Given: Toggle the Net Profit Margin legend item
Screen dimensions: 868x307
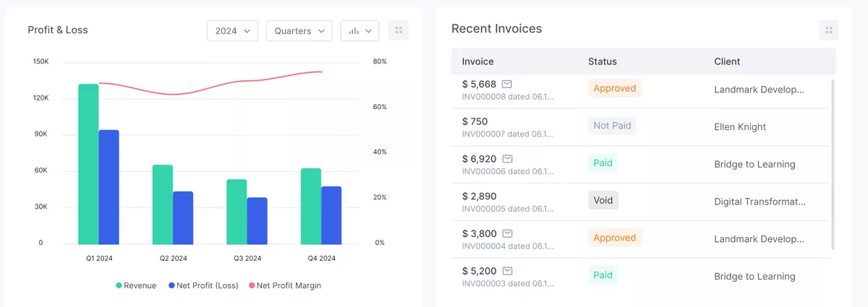Looking at the screenshot, I should point(285,285).
